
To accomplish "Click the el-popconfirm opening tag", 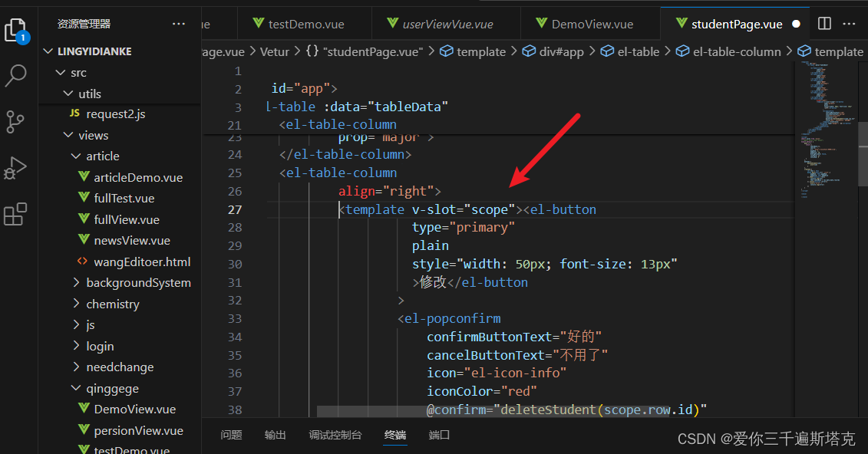I will [x=449, y=318].
